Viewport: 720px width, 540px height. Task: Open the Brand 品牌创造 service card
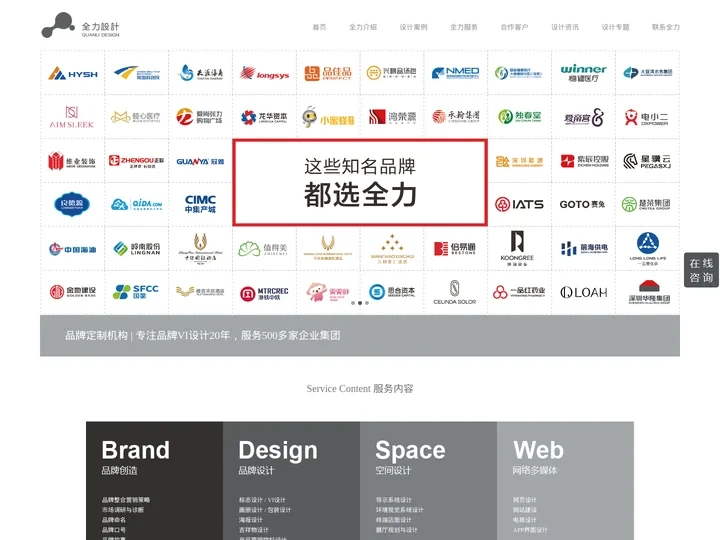click(154, 481)
